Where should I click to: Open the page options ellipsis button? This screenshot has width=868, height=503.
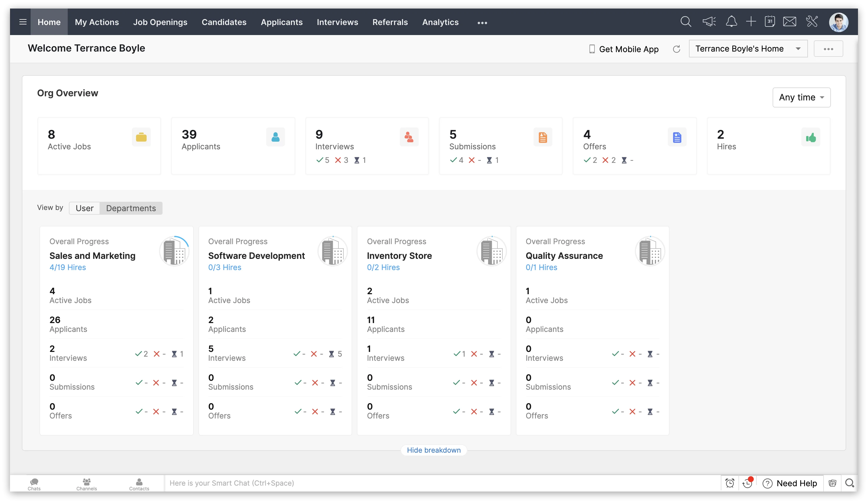tap(828, 49)
